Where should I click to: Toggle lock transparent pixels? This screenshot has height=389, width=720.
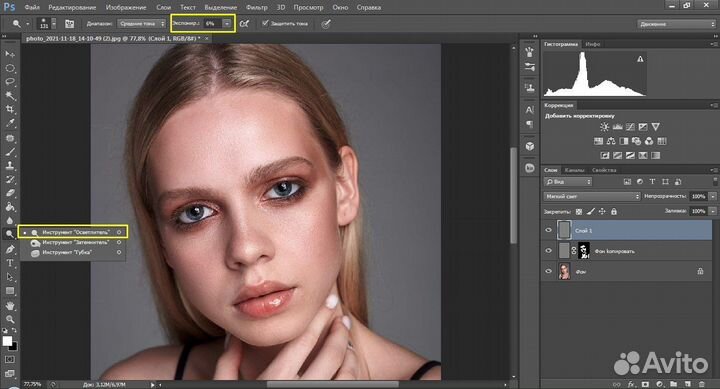pos(579,211)
